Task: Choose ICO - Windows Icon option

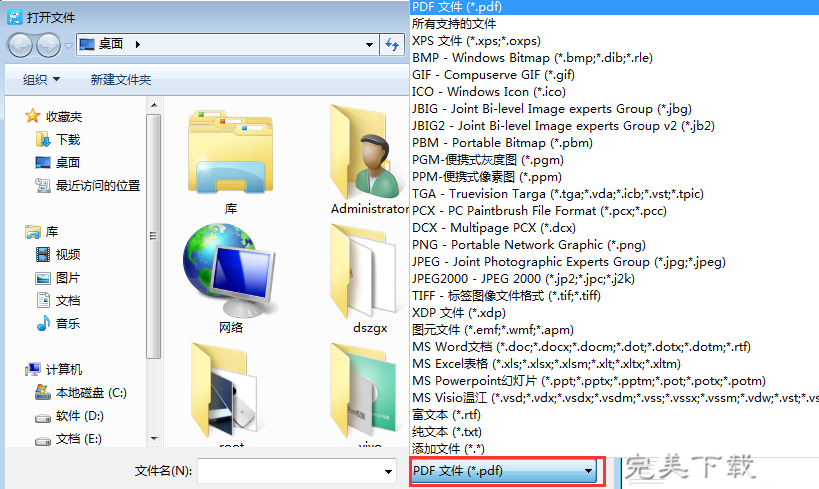Action: [614, 91]
